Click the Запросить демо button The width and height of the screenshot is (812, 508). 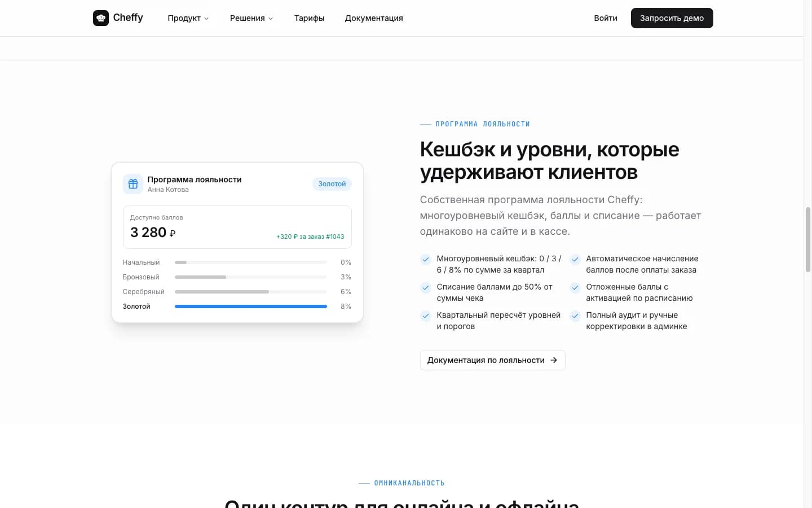[672, 18]
